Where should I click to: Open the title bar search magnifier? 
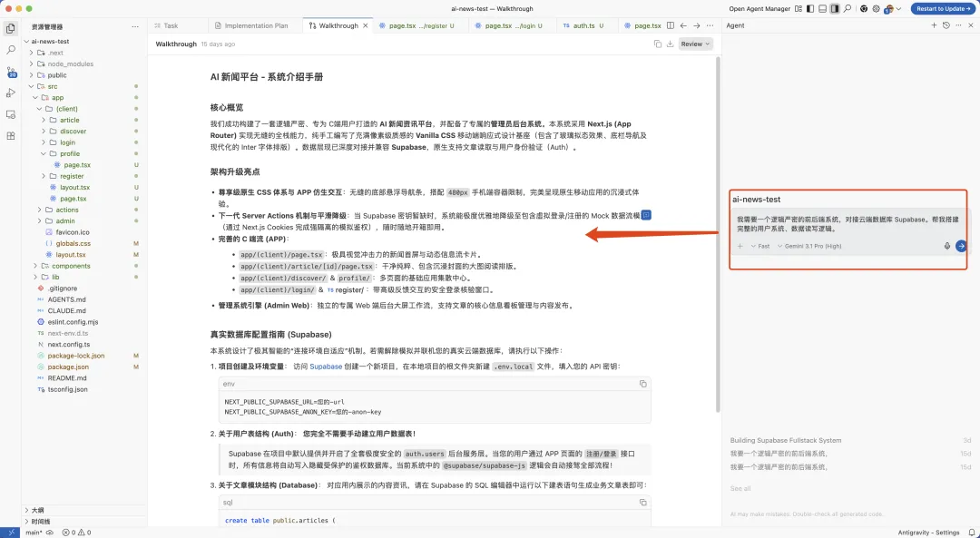(848, 9)
